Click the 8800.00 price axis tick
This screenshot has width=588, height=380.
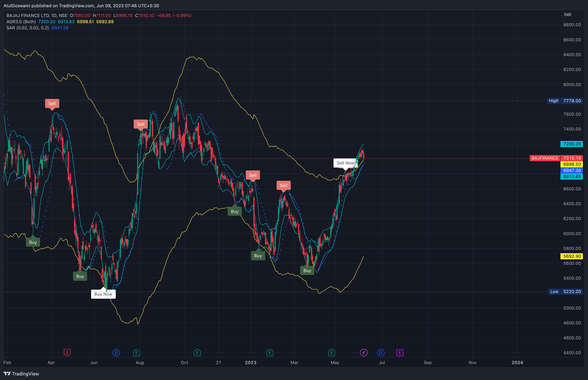[x=572, y=25]
